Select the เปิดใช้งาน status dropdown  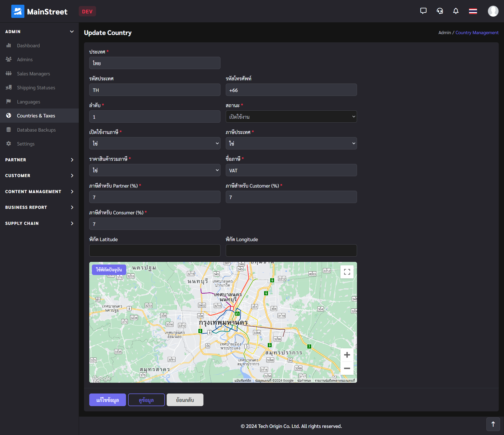[291, 117]
